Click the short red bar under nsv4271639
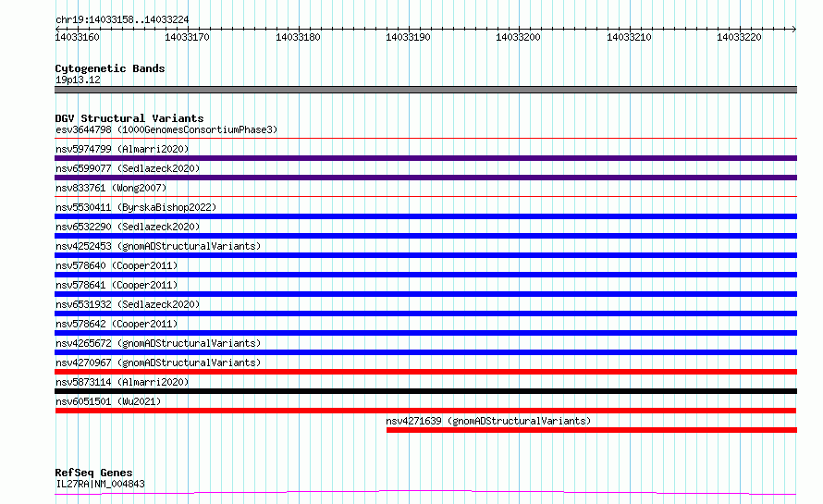The image size is (823, 504). (592, 430)
